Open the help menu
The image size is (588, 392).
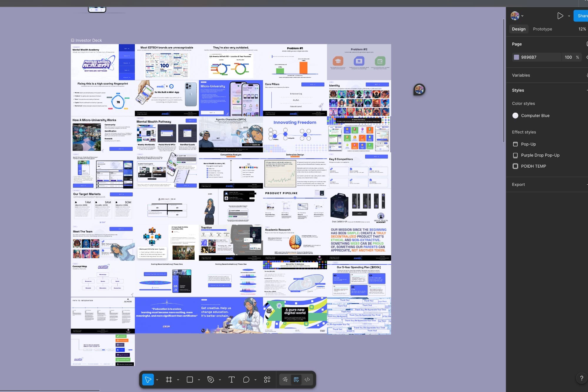pyautogui.click(x=582, y=378)
